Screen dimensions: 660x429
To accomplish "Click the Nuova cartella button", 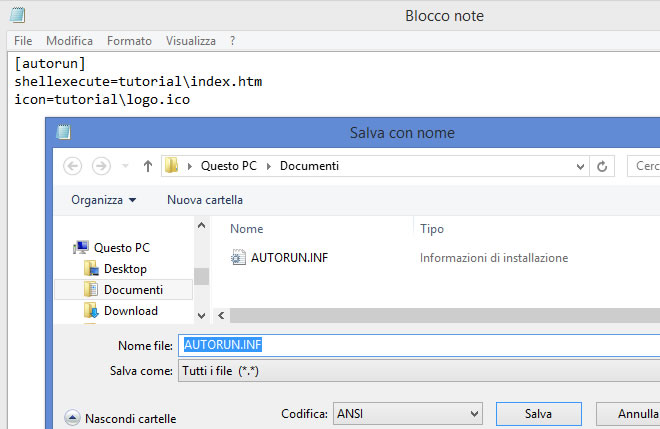I will pyautogui.click(x=204, y=200).
